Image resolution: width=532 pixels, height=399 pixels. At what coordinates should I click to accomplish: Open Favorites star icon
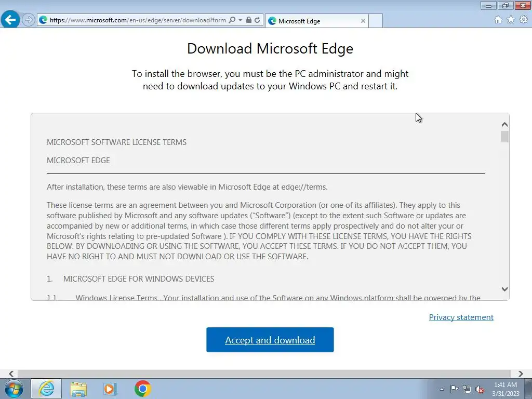pos(511,20)
